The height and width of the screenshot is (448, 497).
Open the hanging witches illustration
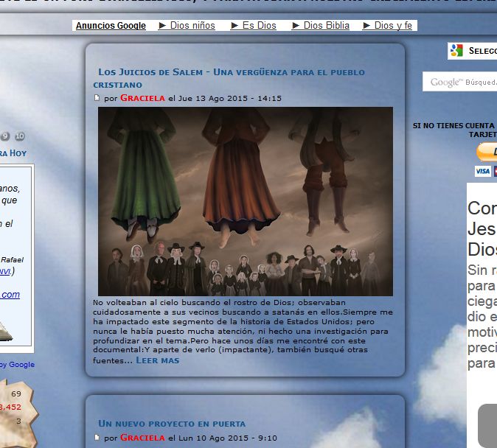(x=246, y=201)
